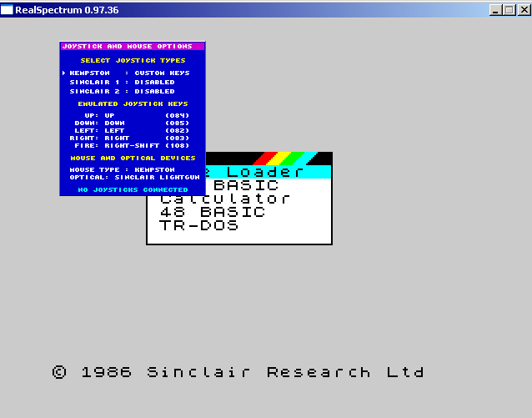Screen dimensions: 532x418
Task: Select the Kempston joystick row
Action: coord(129,73)
